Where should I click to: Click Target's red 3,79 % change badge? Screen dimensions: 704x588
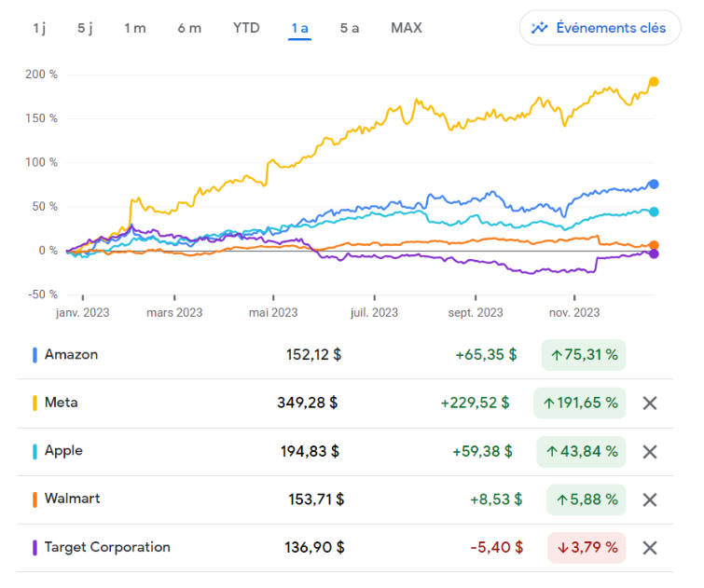click(x=586, y=548)
